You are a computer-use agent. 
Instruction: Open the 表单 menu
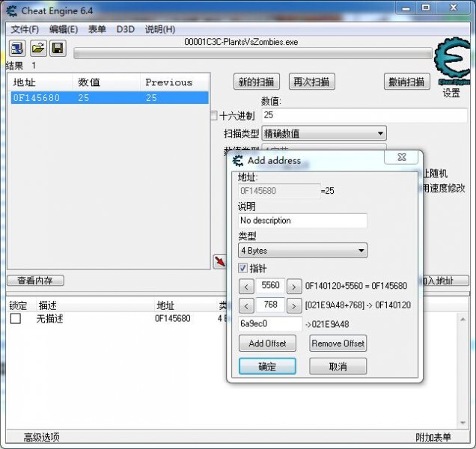pos(97,29)
